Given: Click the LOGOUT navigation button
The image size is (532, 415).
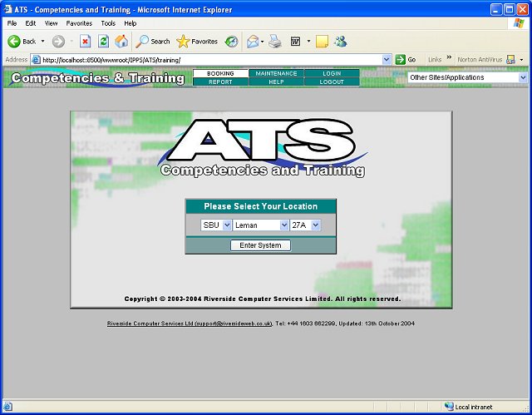Looking at the screenshot, I should coord(332,82).
